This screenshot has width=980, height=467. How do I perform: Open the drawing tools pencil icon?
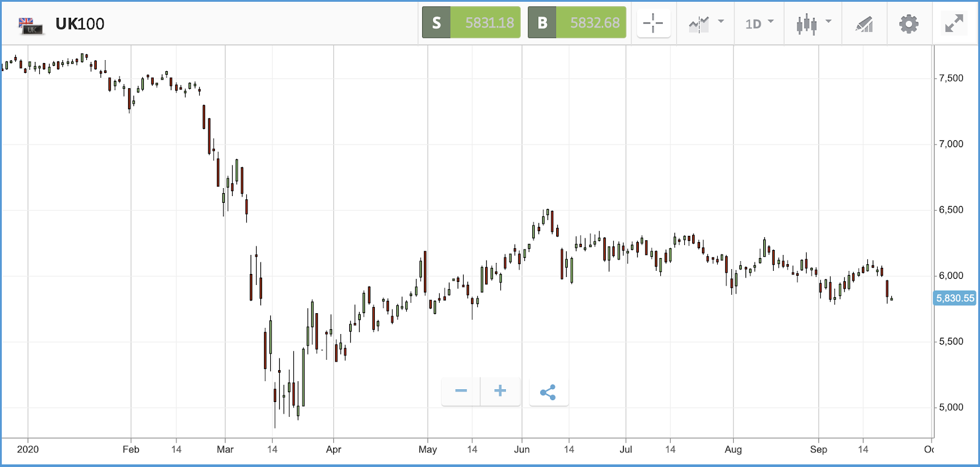click(864, 24)
